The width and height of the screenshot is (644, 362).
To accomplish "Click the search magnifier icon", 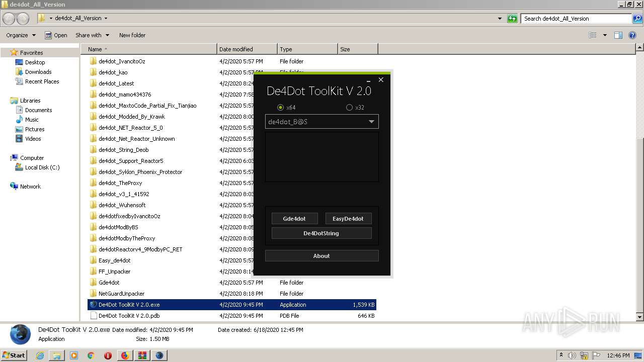I will click(637, 19).
